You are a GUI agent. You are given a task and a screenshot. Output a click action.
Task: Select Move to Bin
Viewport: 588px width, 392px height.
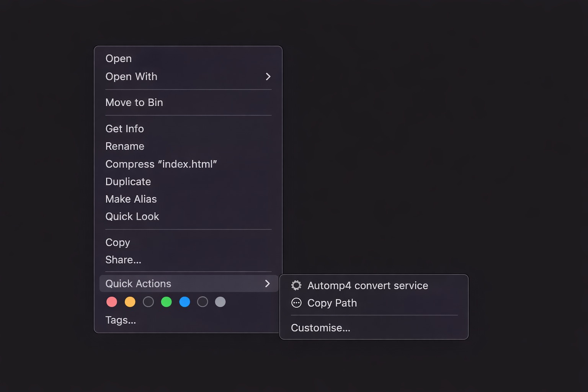[x=134, y=103]
